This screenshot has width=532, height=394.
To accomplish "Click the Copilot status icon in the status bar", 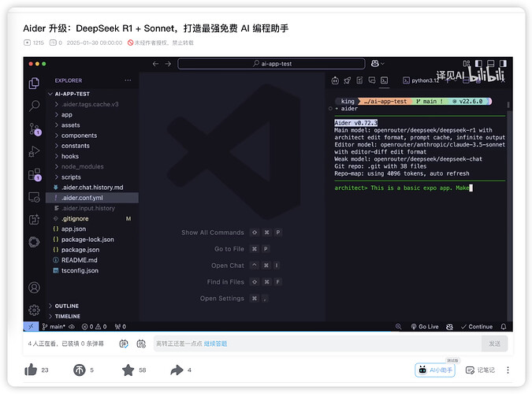I will (x=449, y=326).
